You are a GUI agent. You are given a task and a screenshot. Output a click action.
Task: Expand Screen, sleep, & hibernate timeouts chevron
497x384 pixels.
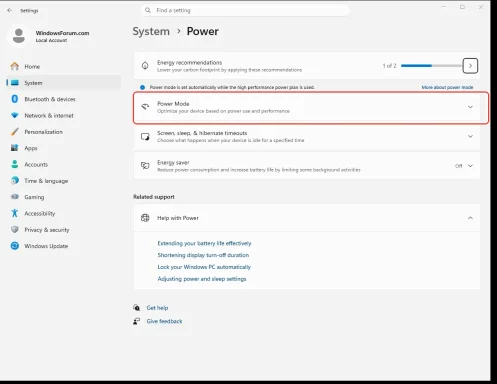point(470,136)
